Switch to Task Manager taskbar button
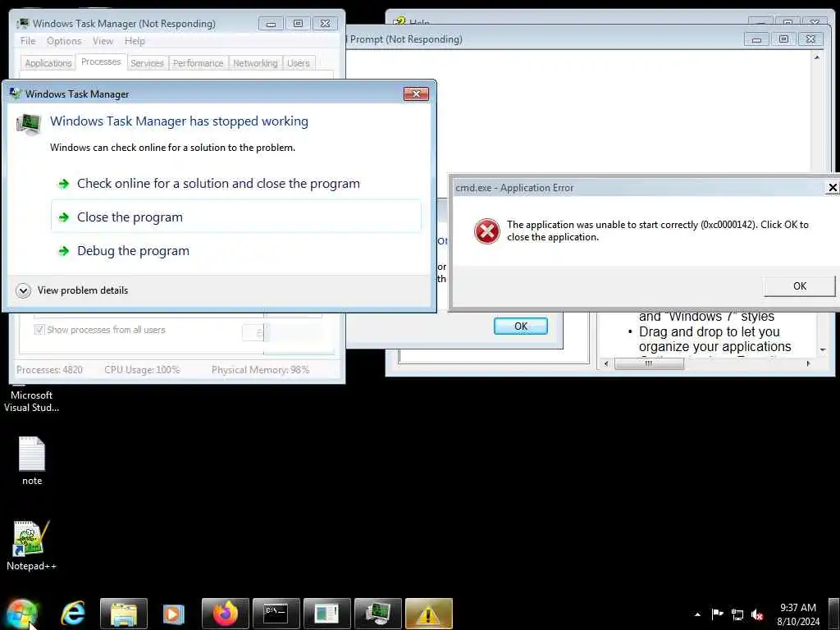840x630 pixels. pyautogui.click(x=377, y=614)
